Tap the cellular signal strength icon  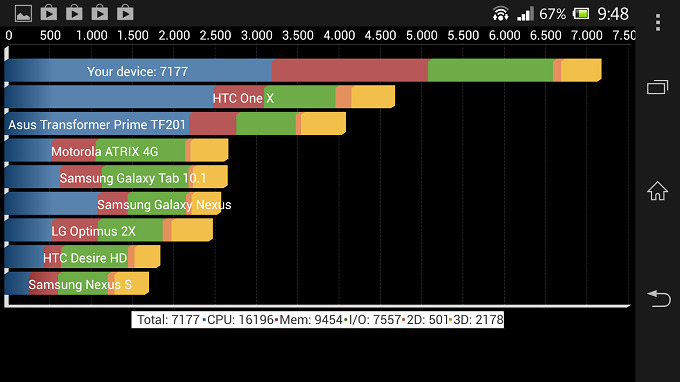[525, 14]
